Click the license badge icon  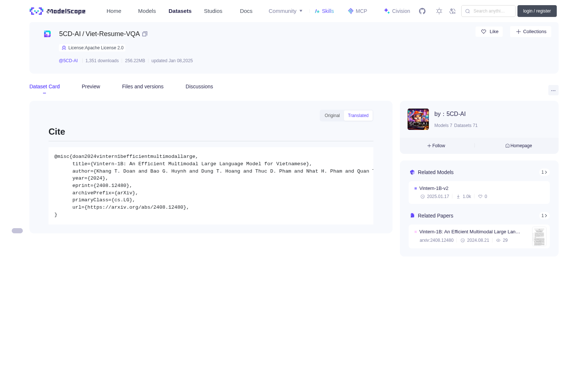(64, 48)
